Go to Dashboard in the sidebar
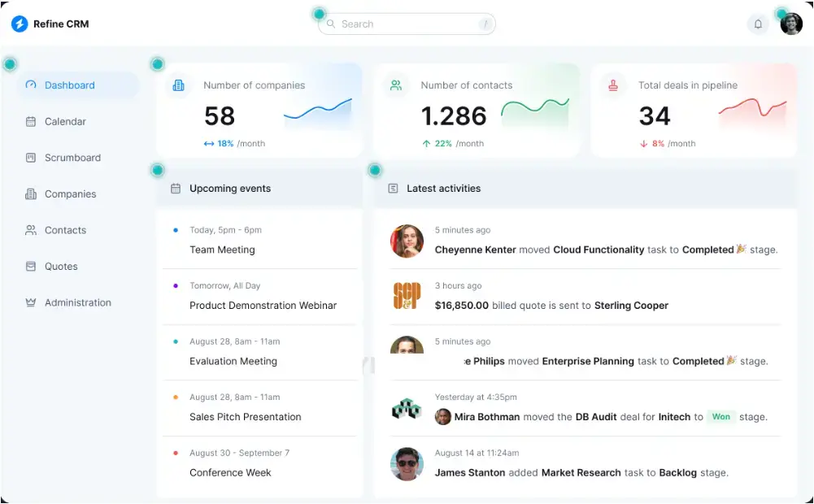The width and height of the screenshot is (814, 504). (x=69, y=85)
